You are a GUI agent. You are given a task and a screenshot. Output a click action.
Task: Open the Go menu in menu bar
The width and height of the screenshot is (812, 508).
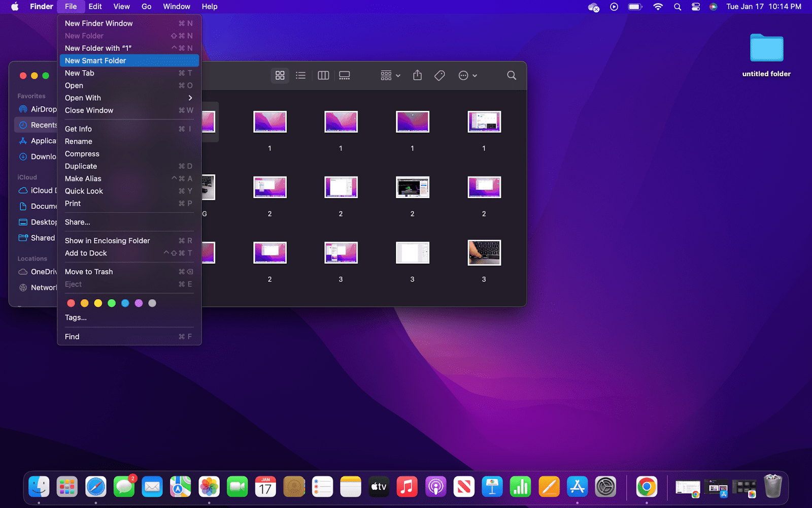coord(147,7)
